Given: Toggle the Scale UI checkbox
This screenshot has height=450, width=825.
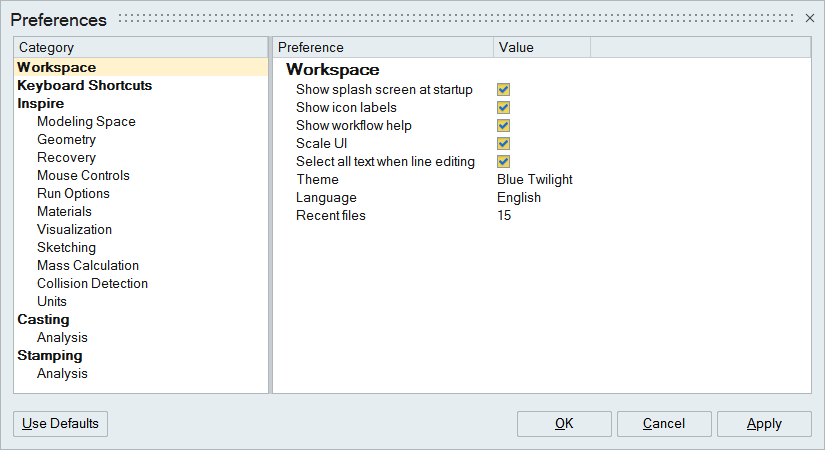Looking at the screenshot, I should (x=504, y=143).
